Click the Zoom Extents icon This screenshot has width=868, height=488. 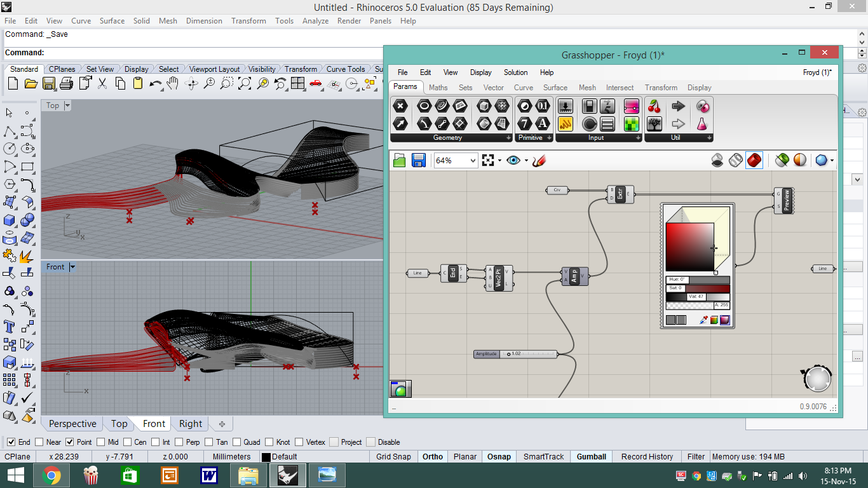(245, 84)
